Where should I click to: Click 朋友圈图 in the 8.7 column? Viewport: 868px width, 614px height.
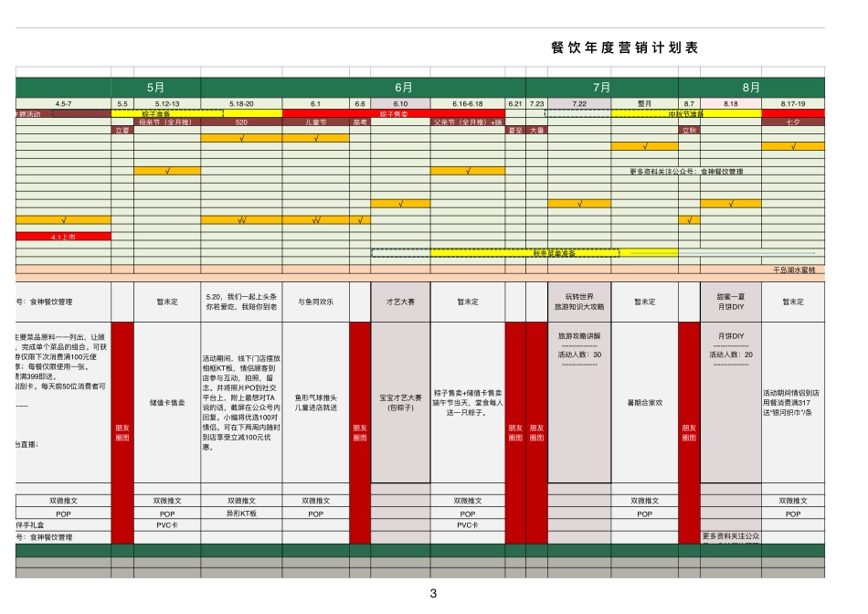pyautogui.click(x=689, y=432)
